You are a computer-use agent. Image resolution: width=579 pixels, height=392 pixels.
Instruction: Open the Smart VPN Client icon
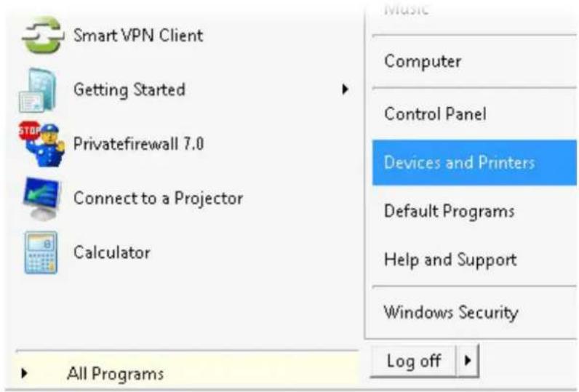click(x=42, y=35)
